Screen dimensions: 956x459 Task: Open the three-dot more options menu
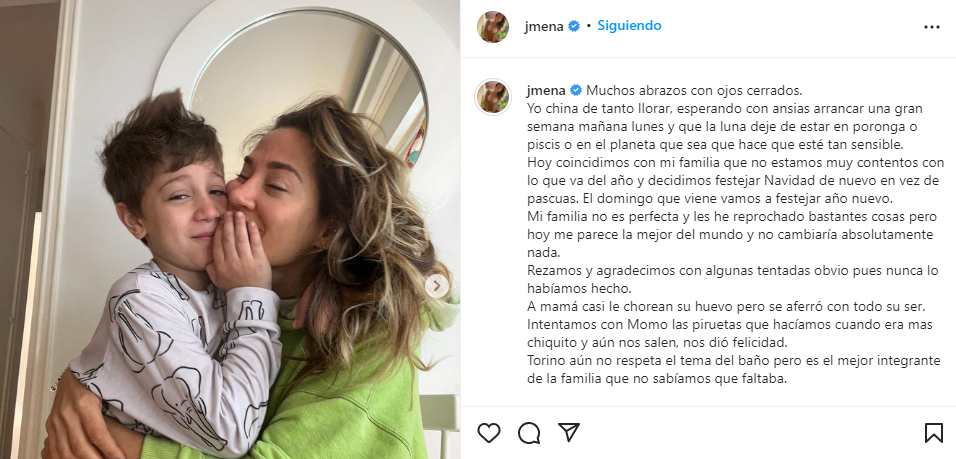pos(932,27)
